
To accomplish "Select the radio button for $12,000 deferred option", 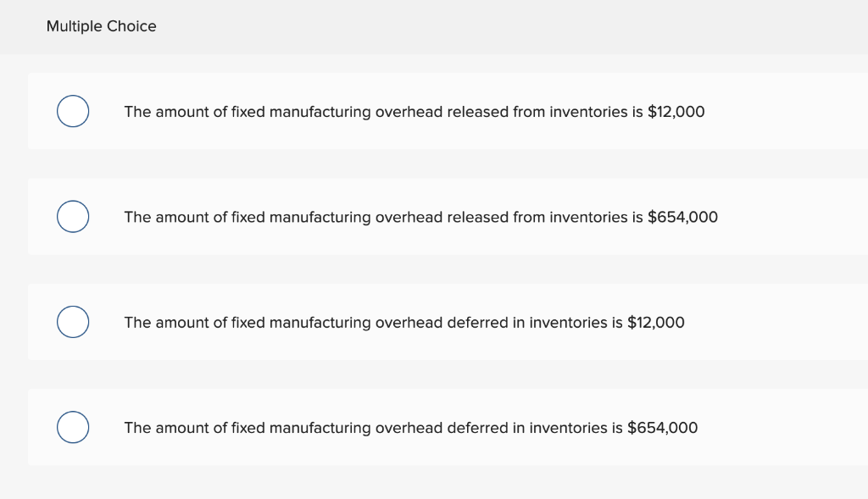I will pos(72,322).
